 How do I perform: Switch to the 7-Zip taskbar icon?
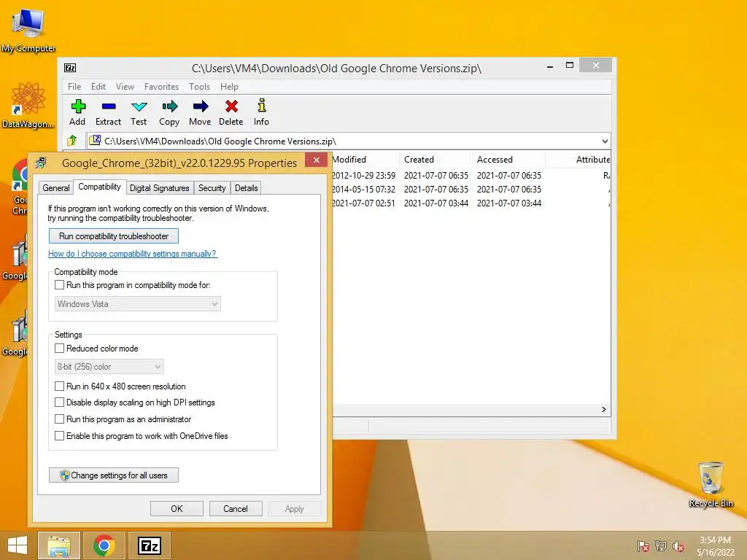(x=150, y=545)
